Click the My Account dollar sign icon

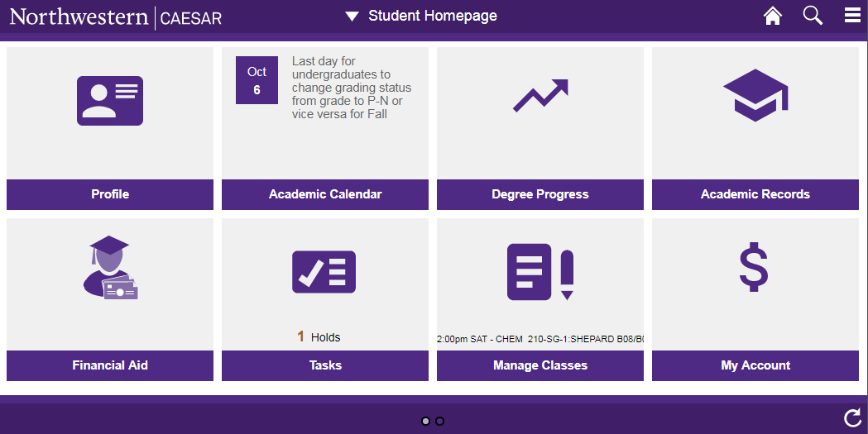point(754,267)
